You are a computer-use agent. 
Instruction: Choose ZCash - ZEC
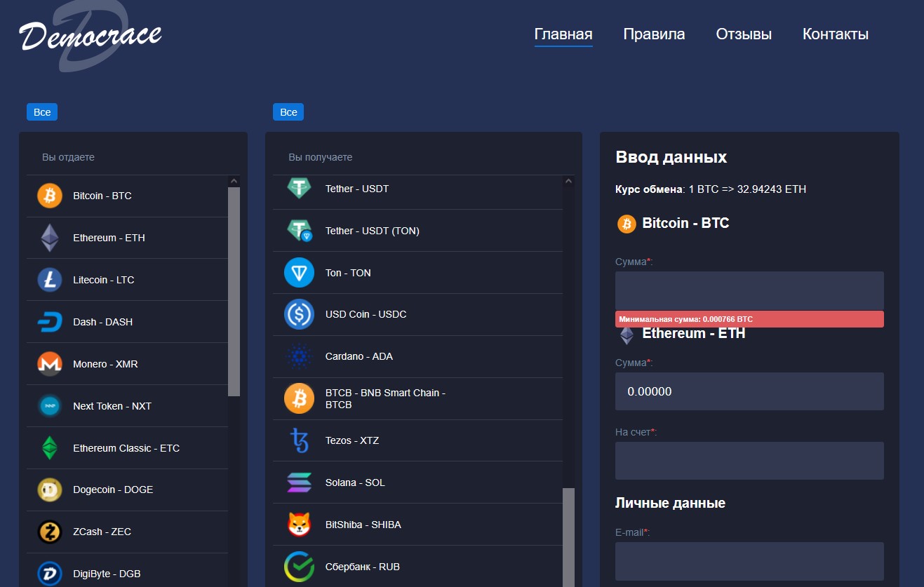click(127, 532)
